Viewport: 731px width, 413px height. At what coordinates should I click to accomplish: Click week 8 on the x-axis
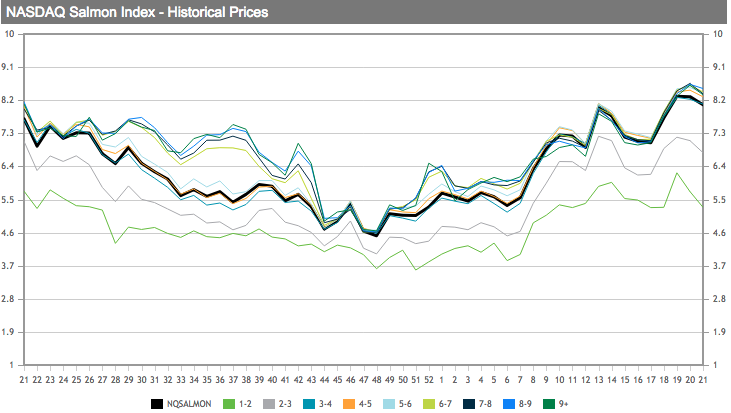point(533,380)
